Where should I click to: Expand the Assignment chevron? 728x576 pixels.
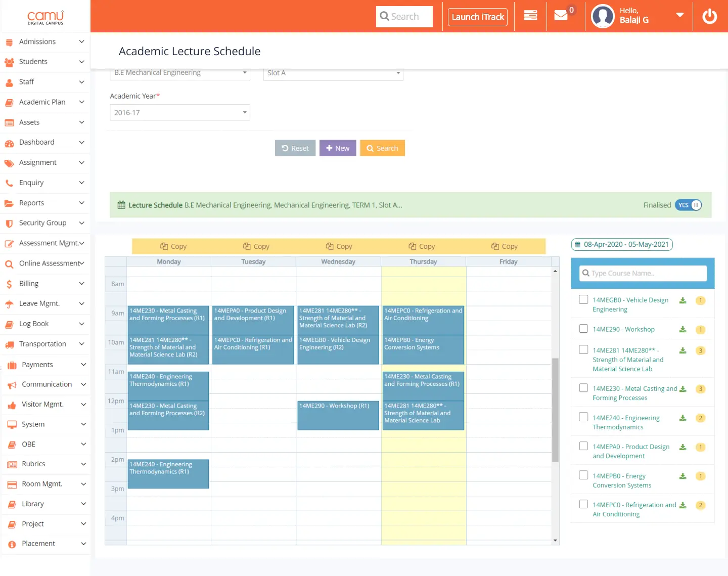pyautogui.click(x=82, y=162)
